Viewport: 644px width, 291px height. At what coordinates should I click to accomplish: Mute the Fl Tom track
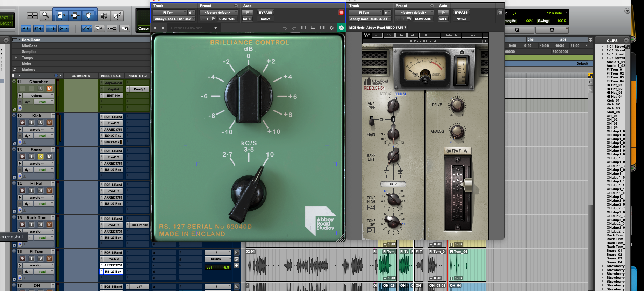pyautogui.click(x=50, y=258)
